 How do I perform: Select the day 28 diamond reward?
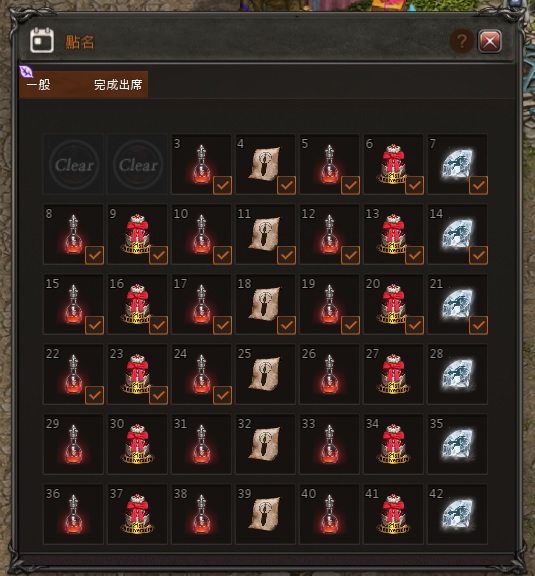point(457,374)
